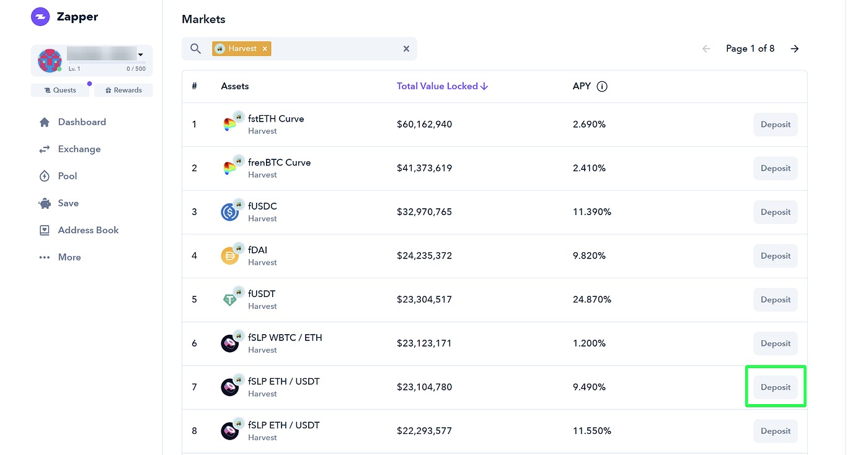
Task: Click the APY info icon
Action: point(602,86)
